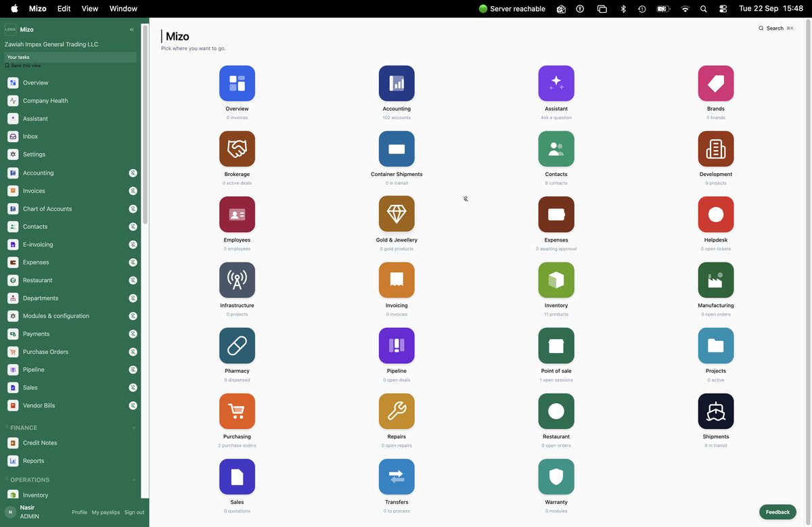Open the Helpdesk module tile
The image size is (812, 527).
[716, 214]
